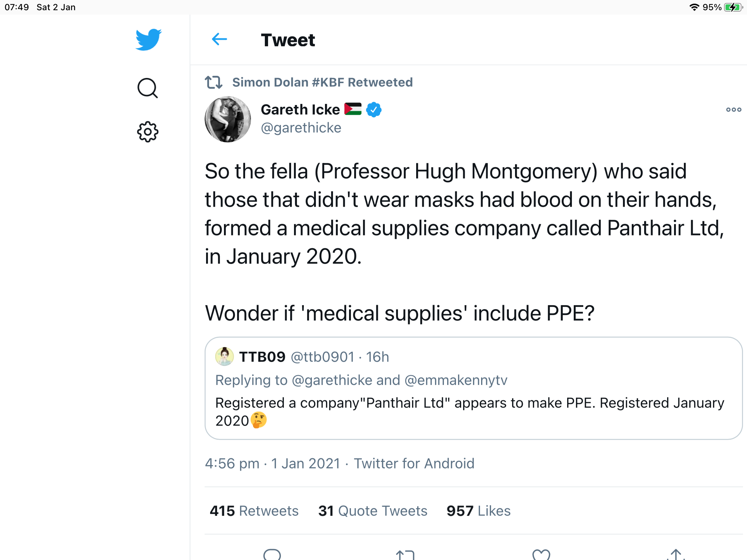Click the blue verified badge

coord(374,109)
